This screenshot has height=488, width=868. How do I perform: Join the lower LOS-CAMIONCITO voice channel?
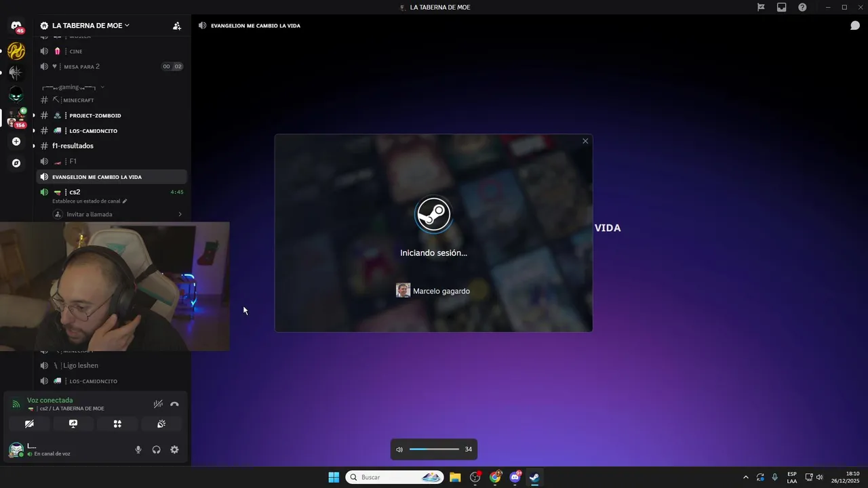(x=111, y=381)
